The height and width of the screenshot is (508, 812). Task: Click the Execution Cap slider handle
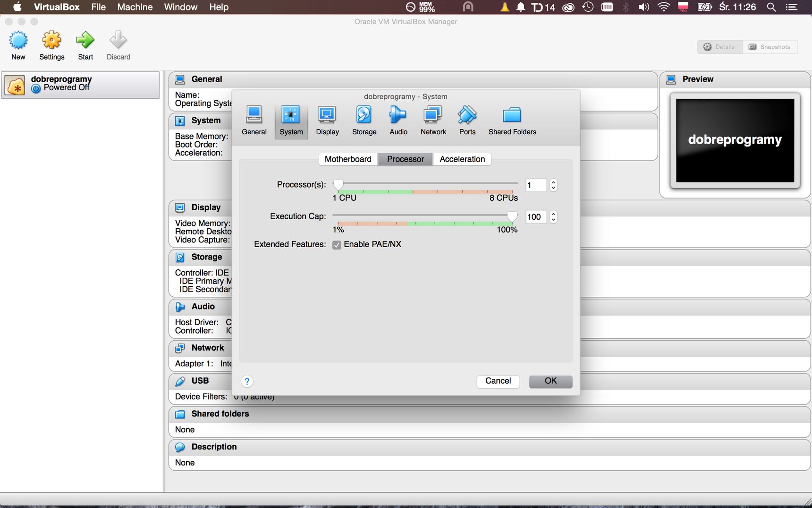[512, 216]
